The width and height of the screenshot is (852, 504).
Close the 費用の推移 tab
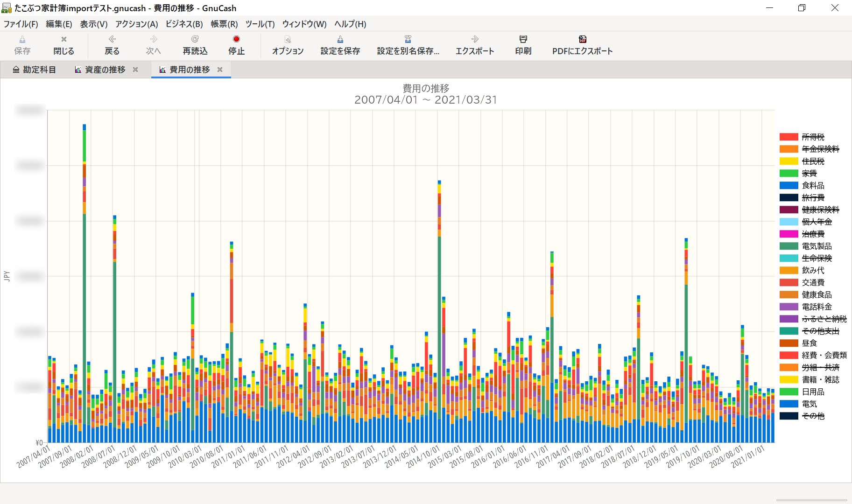pos(220,70)
